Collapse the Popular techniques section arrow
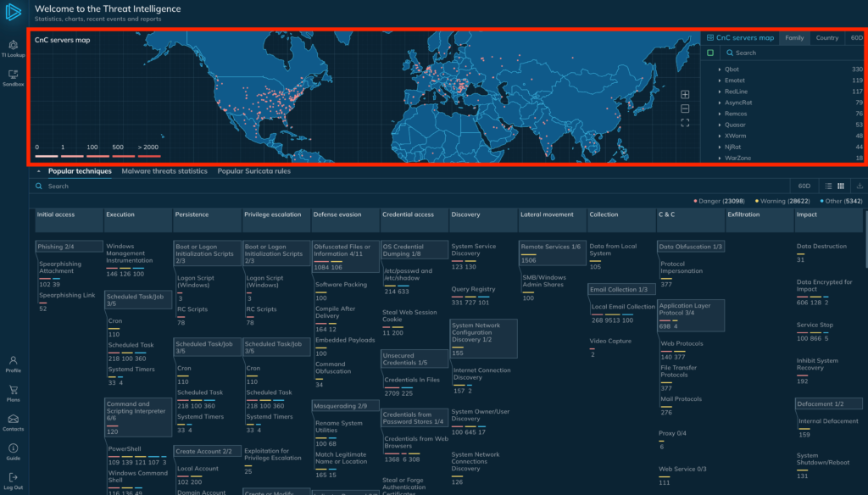 click(38, 171)
